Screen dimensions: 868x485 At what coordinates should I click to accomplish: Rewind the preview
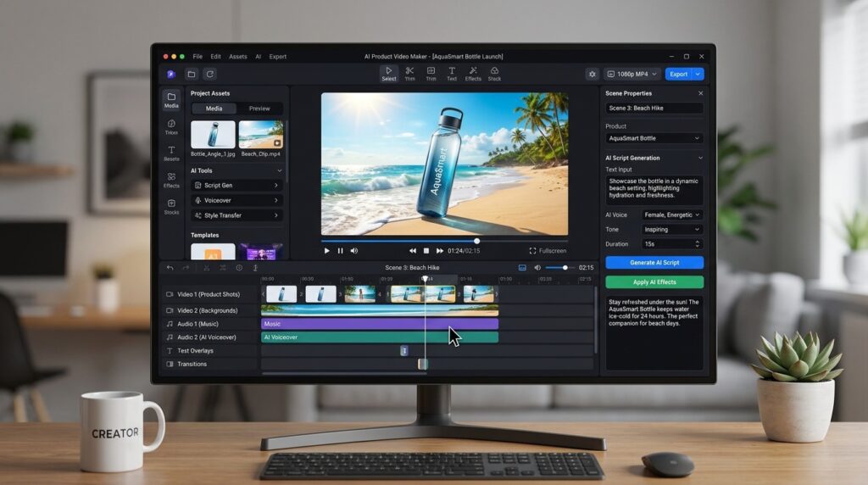413,251
